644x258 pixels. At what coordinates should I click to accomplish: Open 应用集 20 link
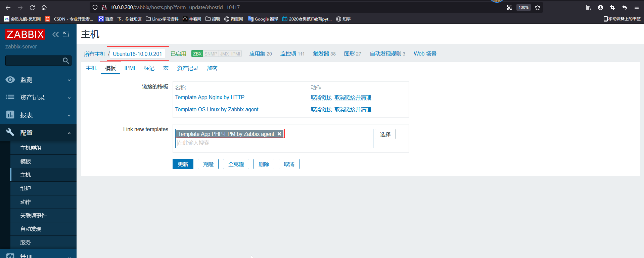261,54
